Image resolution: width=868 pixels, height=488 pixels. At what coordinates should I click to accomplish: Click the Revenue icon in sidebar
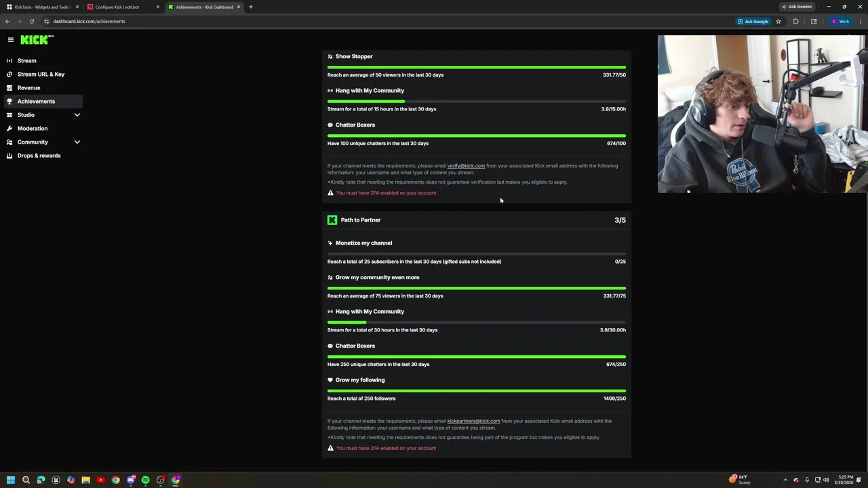point(9,87)
